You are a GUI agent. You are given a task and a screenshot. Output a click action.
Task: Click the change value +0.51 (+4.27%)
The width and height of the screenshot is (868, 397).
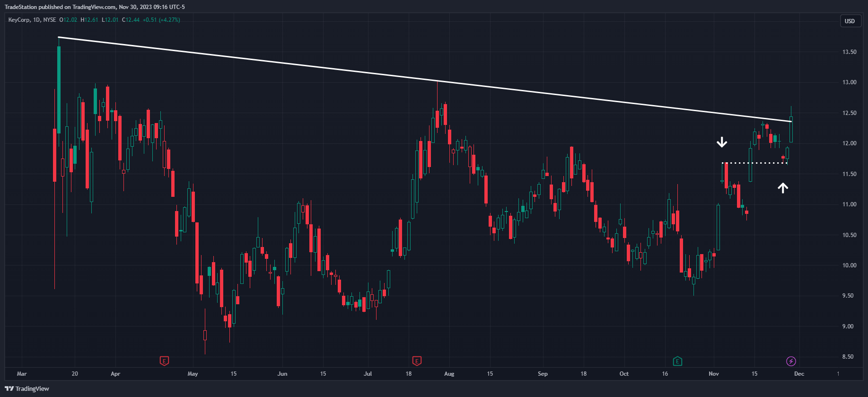point(161,20)
